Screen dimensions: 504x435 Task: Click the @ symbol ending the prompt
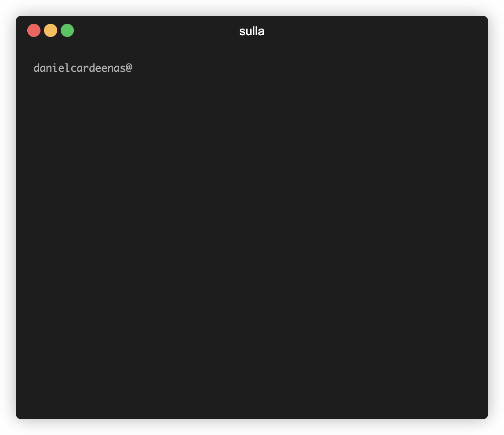point(129,68)
